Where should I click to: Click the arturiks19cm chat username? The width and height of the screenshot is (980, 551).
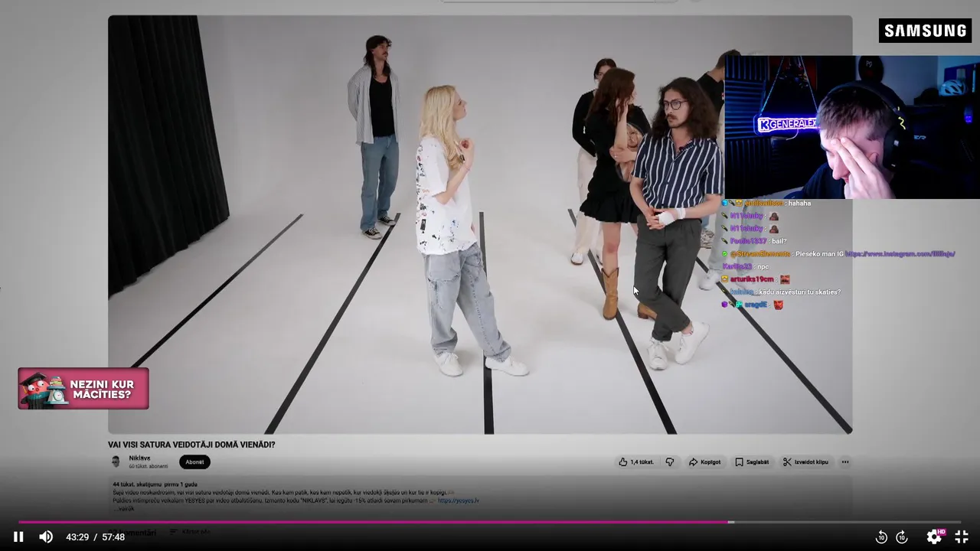pos(752,279)
